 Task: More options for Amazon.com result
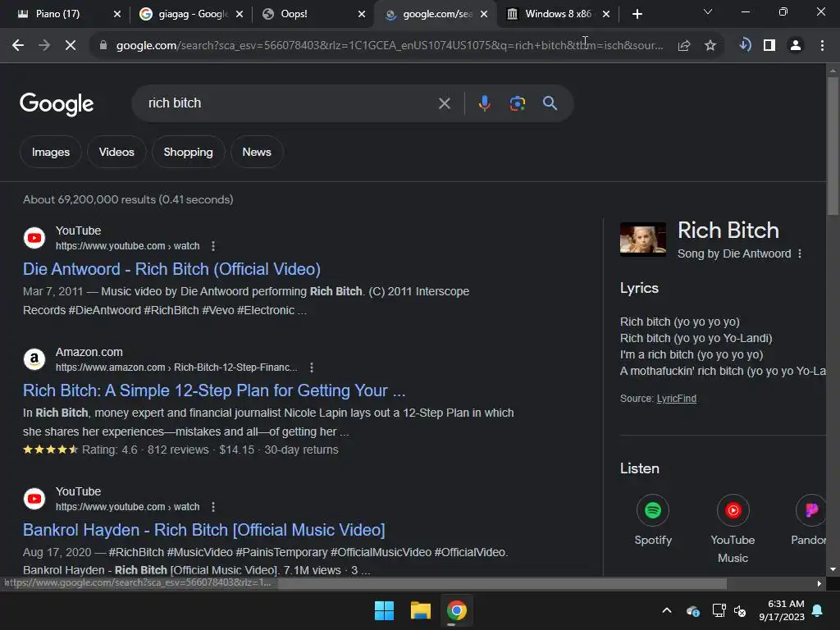pos(312,367)
